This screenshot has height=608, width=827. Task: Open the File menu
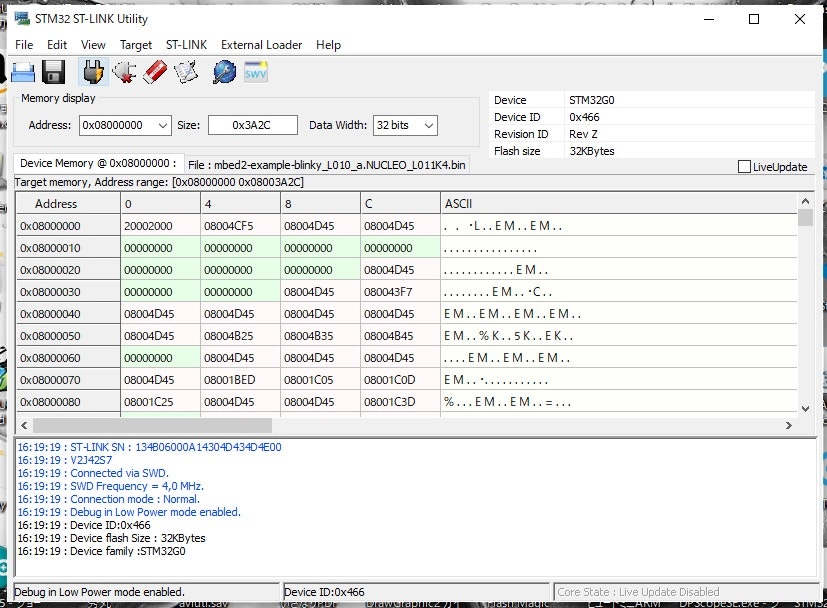pyautogui.click(x=24, y=45)
